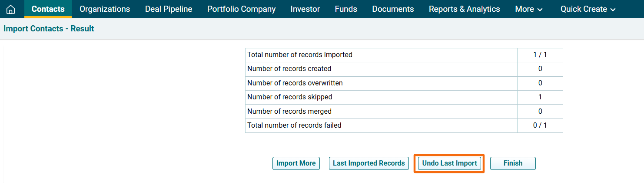
Task: Open the Reports & Analytics tab
Action: point(464,9)
